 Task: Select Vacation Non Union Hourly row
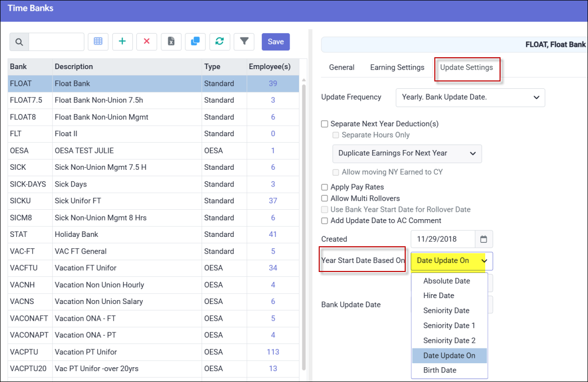[153, 285]
